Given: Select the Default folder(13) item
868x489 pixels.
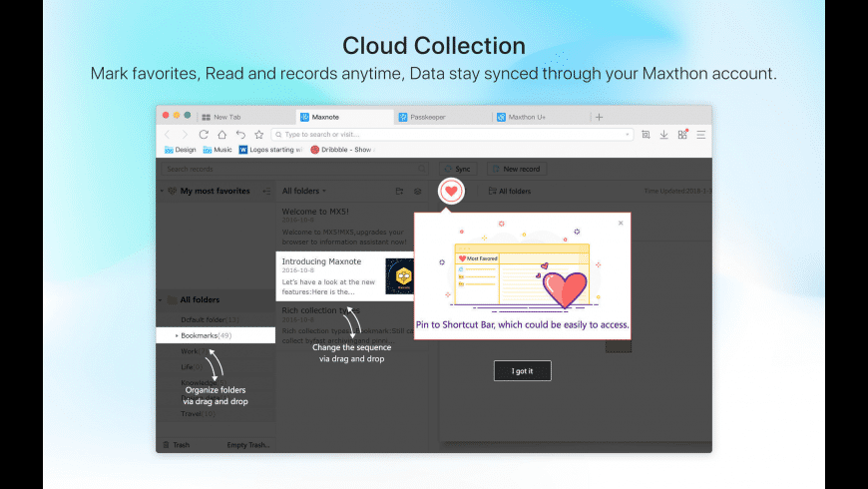Looking at the screenshot, I should point(210,319).
